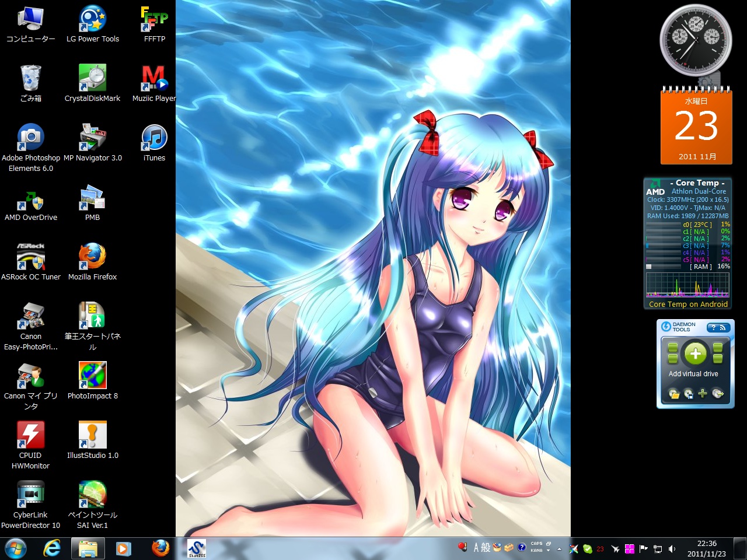Change IME conversion mode 般 button

(486, 548)
